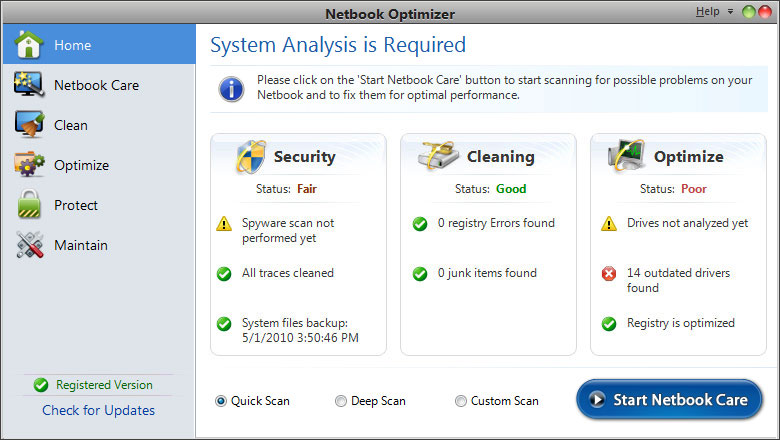Viewport: 780px width, 440px height.
Task: Click the Optimize gears icon in sidebar
Action: tap(29, 165)
